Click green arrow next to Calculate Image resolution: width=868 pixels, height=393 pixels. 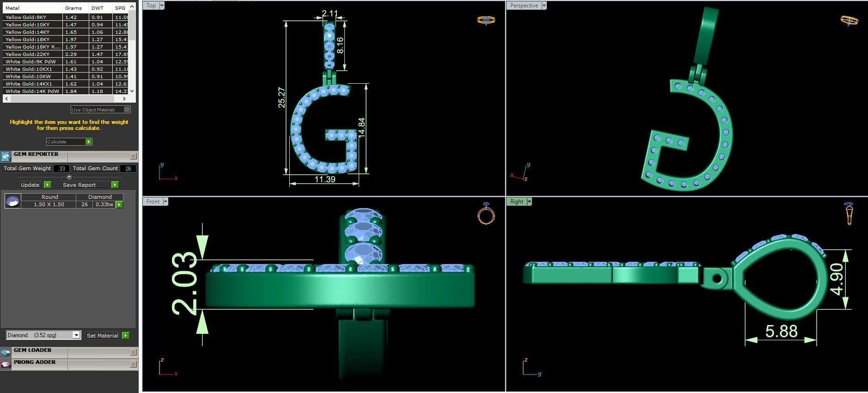(x=88, y=141)
